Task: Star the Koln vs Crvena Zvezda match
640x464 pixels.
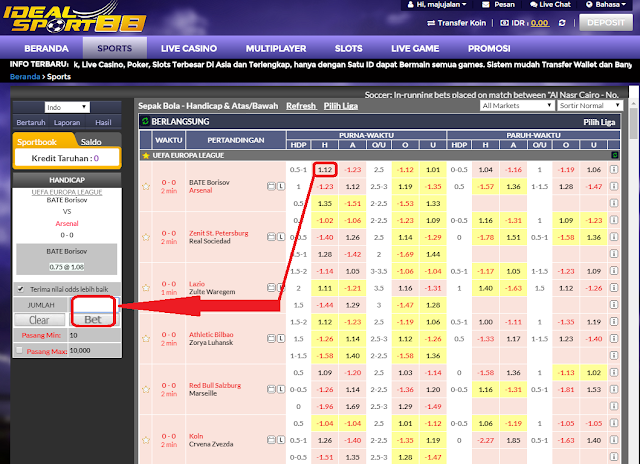Action: [146, 440]
